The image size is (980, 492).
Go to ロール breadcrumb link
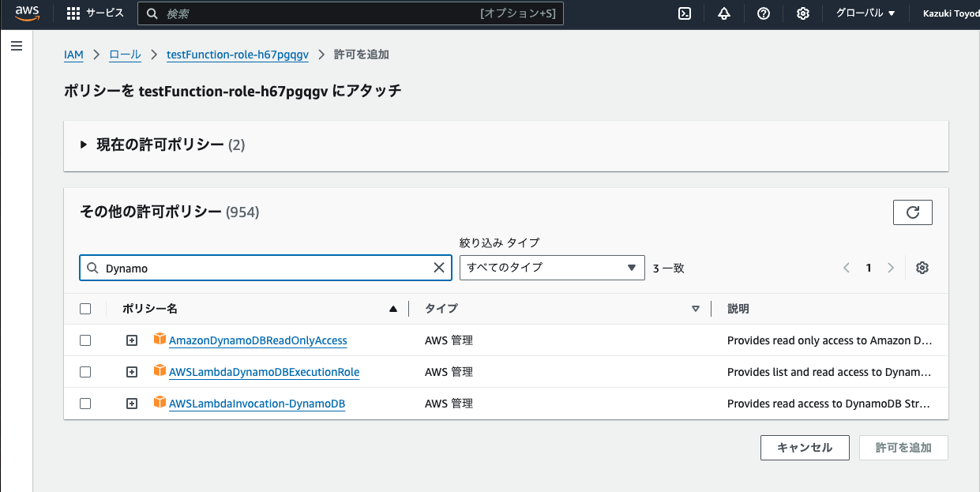(x=125, y=54)
